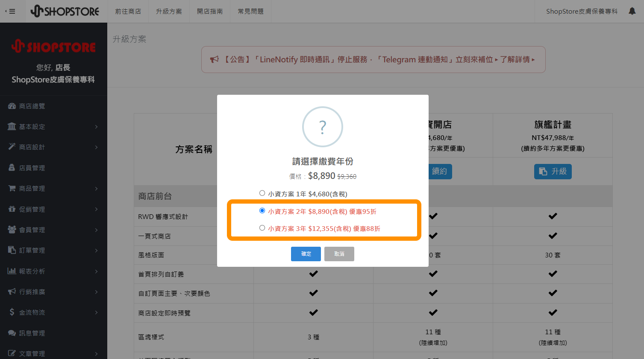Viewport: 644px width, 359px height.
Task: Expand the 金流物流 chevron
Action: [97, 312]
